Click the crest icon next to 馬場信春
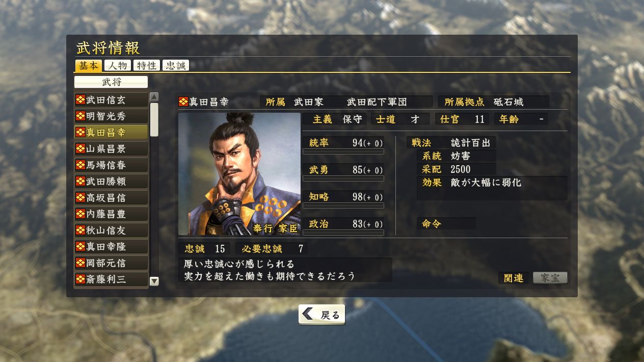 tap(80, 165)
